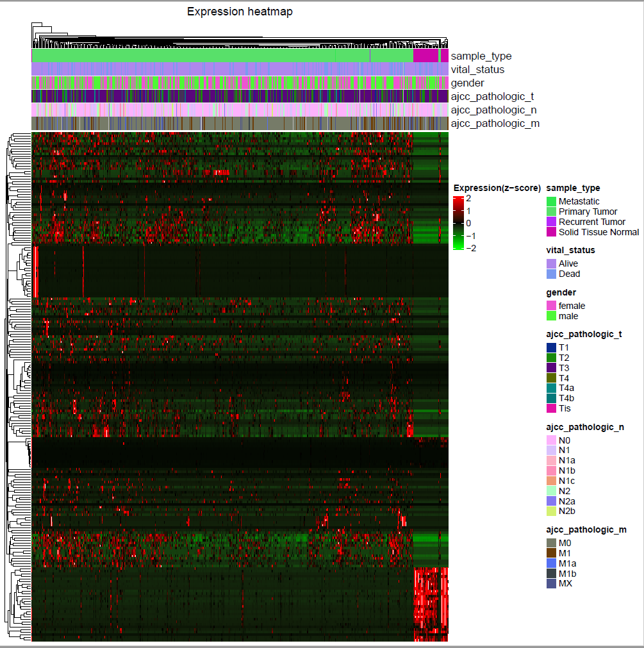The height and width of the screenshot is (648, 644).
Task: Select the male gender swatch
Action: coord(551,316)
